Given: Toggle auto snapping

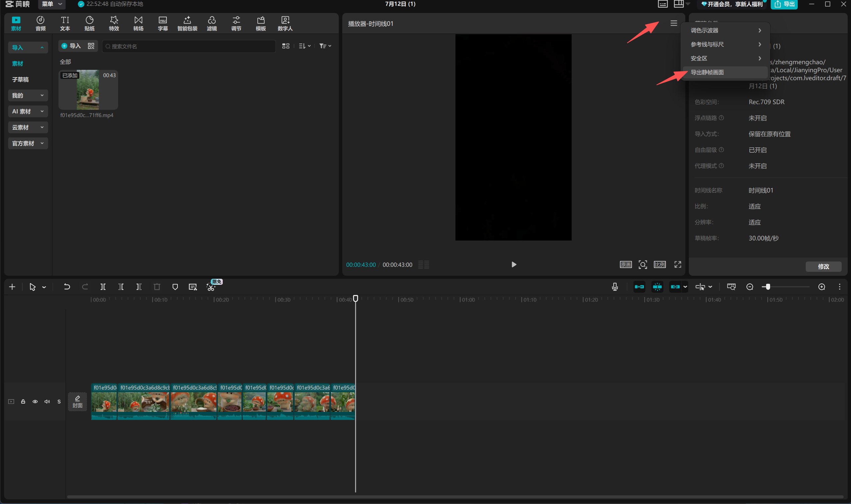Looking at the screenshot, I should [x=657, y=287].
